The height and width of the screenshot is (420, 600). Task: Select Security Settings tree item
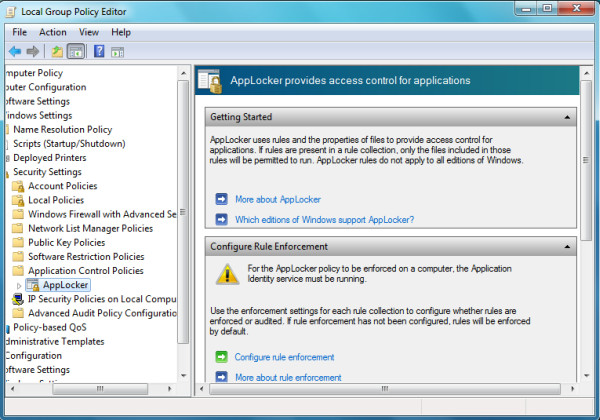click(x=47, y=172)
